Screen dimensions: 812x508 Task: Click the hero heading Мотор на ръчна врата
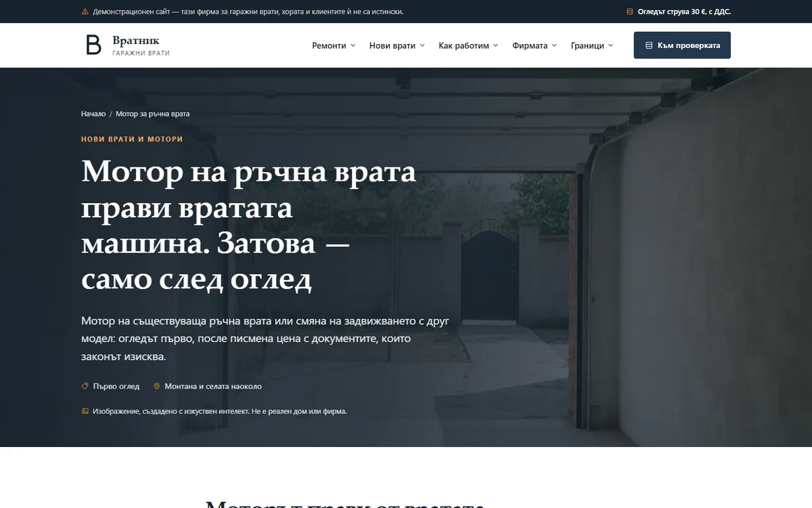249,226
